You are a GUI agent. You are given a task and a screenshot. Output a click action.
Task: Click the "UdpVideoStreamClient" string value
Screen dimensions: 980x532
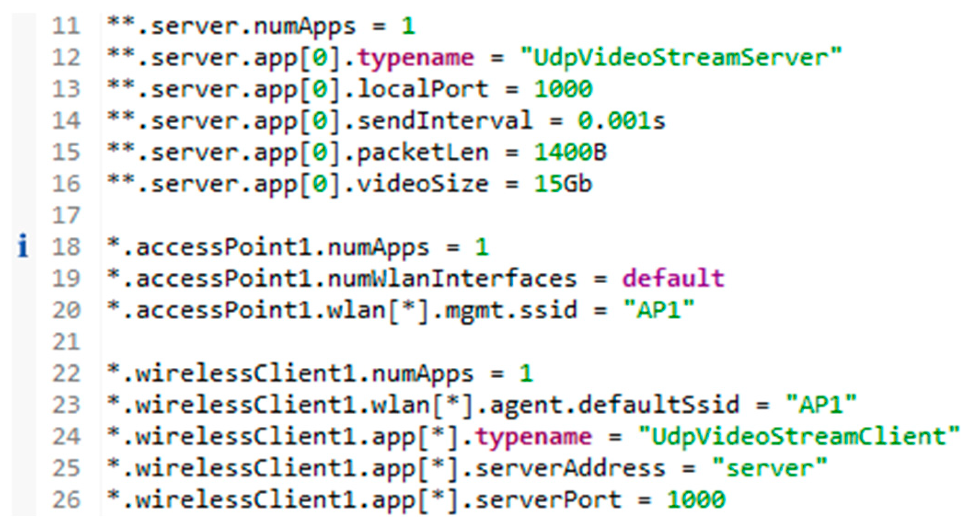coord(799,437)
